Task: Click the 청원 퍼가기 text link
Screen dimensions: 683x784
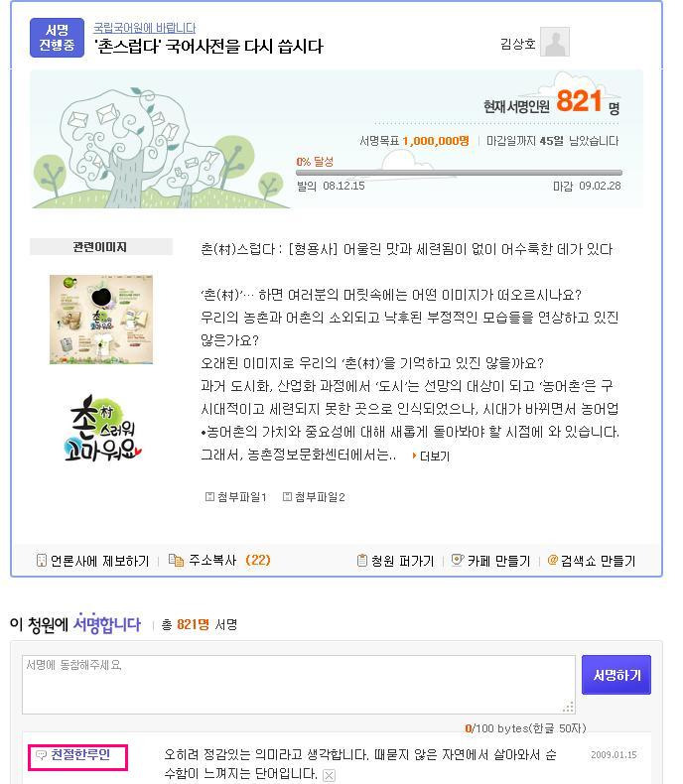Action: 402,561
